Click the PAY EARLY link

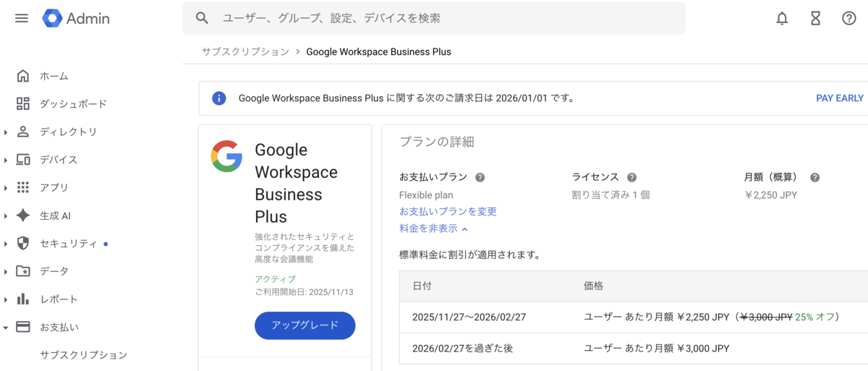tap(840, 98)
